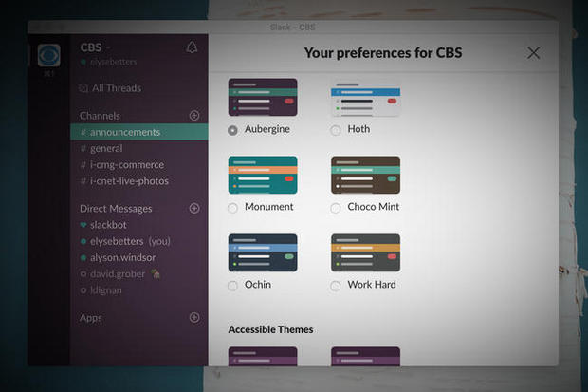Viewport: 588px width, 392px height.
Task: Click the Your preferences for CBS title
Action: click(383, 53)
